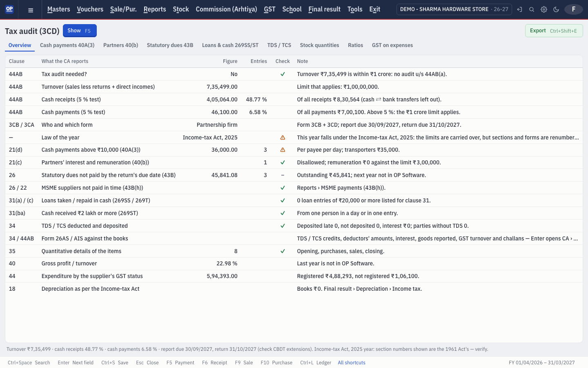Open the Commission (Arhtiya) menu

227,9
